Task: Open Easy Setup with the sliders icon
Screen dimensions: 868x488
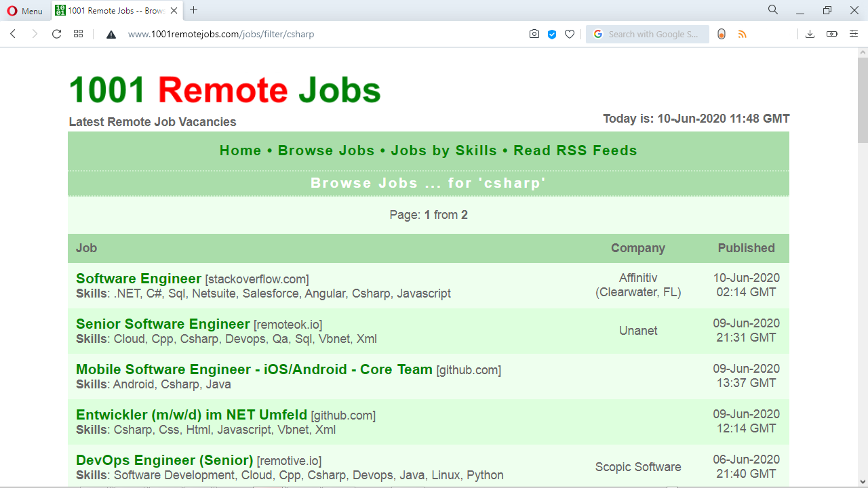Action: pos(854,34)
